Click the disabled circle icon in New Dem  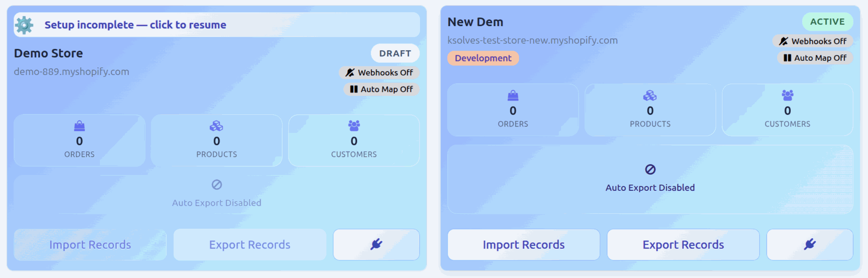tap(650, 170)
